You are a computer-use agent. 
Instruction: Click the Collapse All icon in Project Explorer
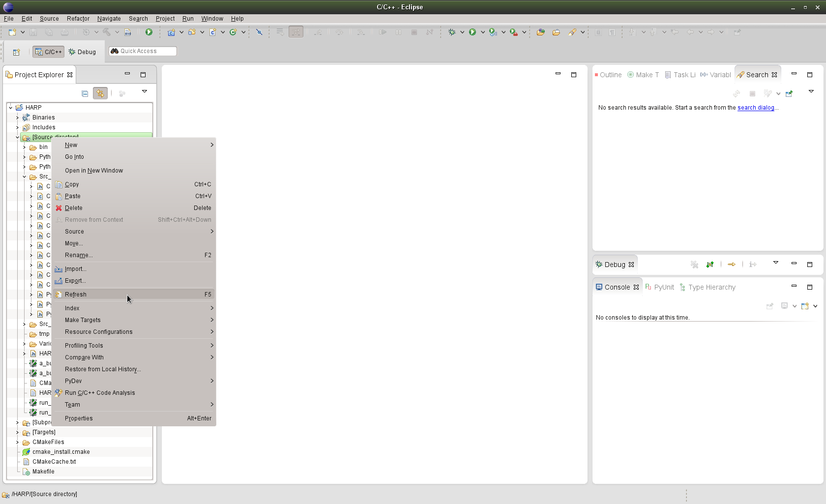(x=85, y=93)
